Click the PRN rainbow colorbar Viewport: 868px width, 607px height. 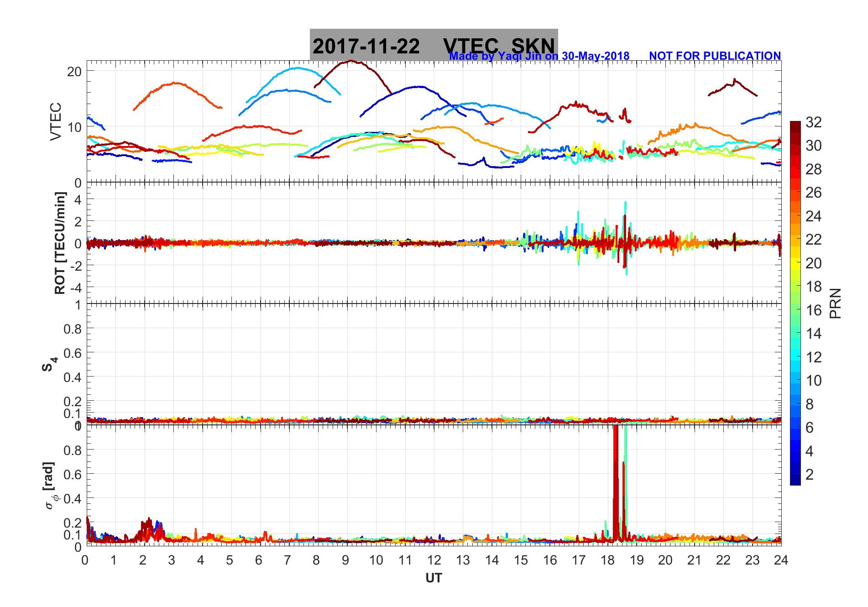795,303
